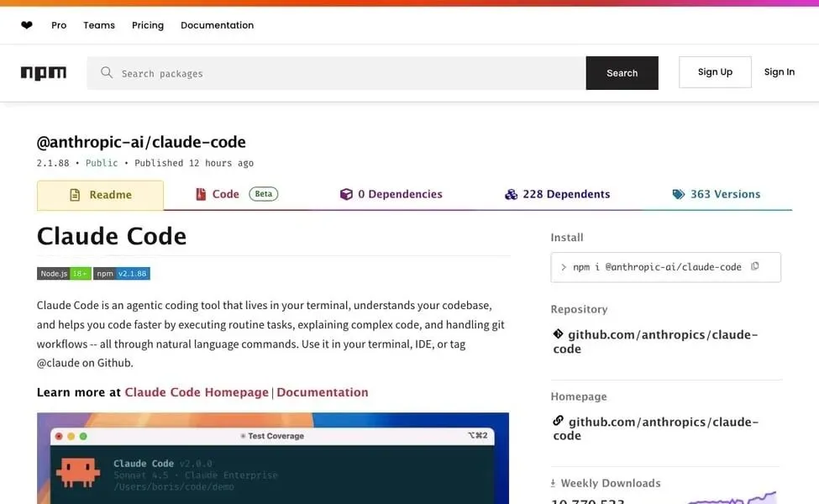Screen dimensions: 819x504
Task: Click the Weekly Downloads label
Action: pos(611,483)
